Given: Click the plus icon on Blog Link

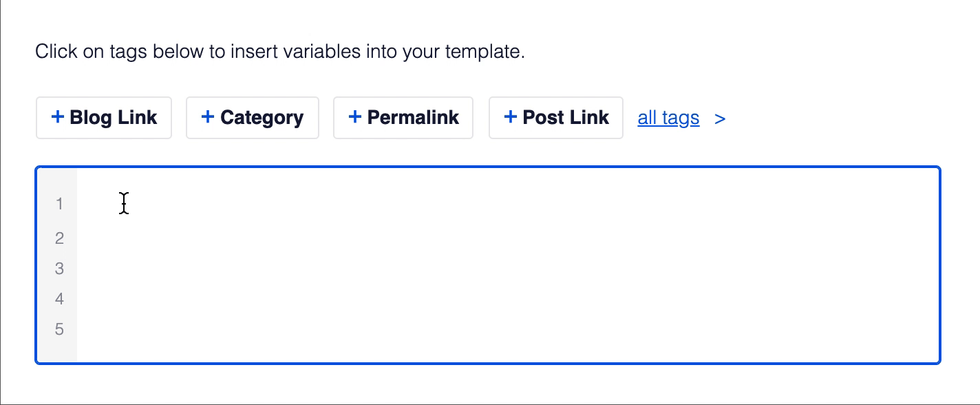Looking at the screenshot, I should click(x=58, y=117).
